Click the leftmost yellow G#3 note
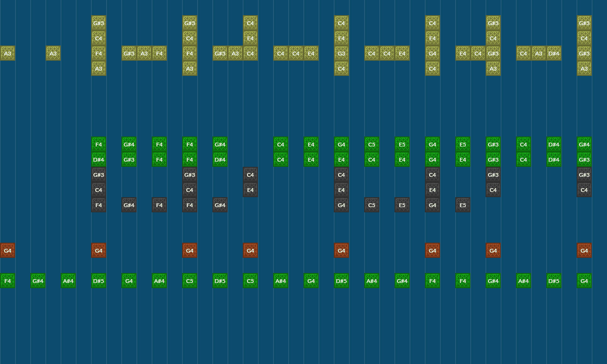607x364 pixels. tap(99, 23)
